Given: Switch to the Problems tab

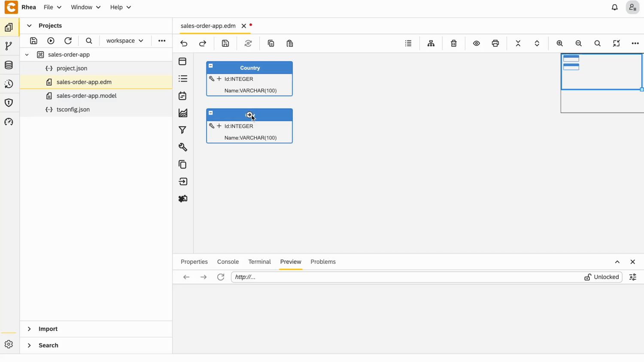Looking at the screenshot, I should (323, 262).
